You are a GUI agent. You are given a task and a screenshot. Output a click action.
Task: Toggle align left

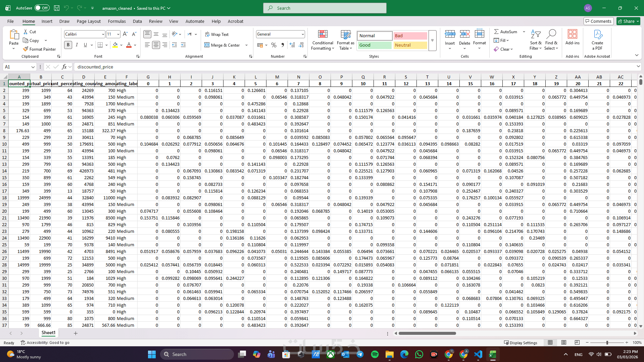(x=147, y=45)
